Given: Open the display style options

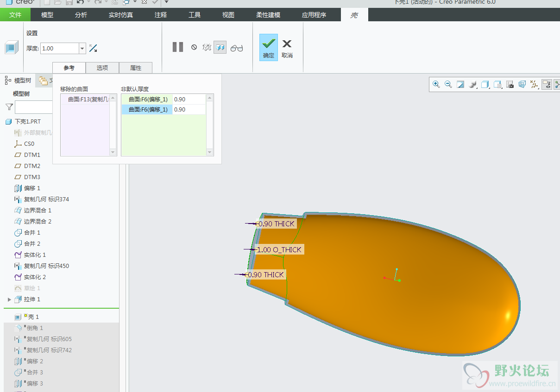Looking at the screenshot, I should click(473, 84).
